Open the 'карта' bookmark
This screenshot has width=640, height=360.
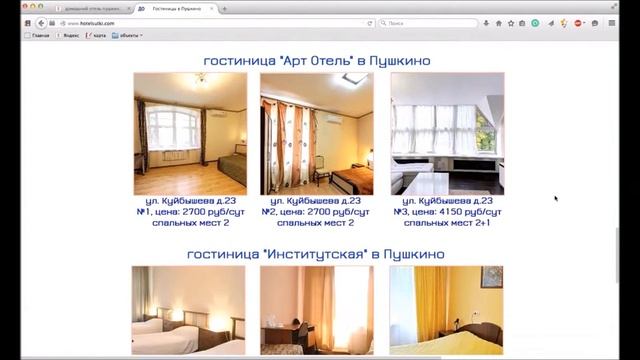click(x=96, y=36)
